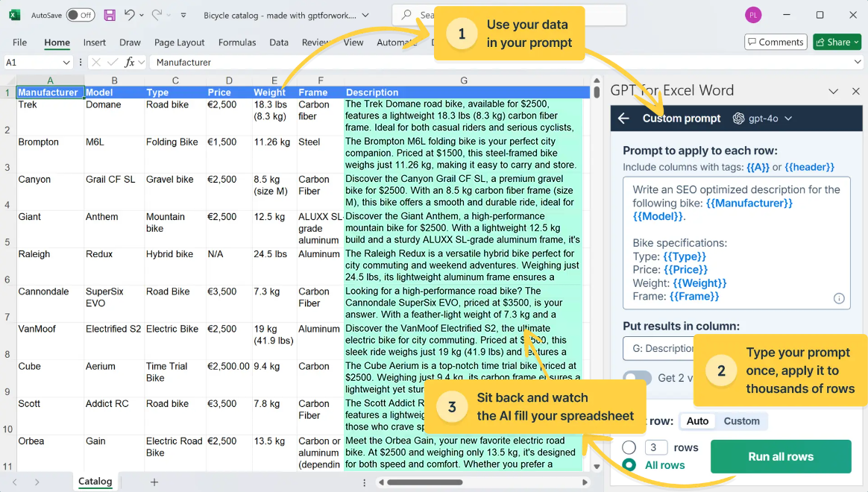Click the Cancel X icon in formula bar

point(95,63)
